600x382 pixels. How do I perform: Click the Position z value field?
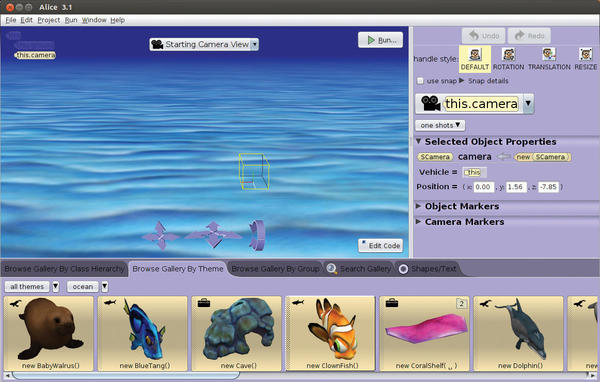[x=549, y=187]
